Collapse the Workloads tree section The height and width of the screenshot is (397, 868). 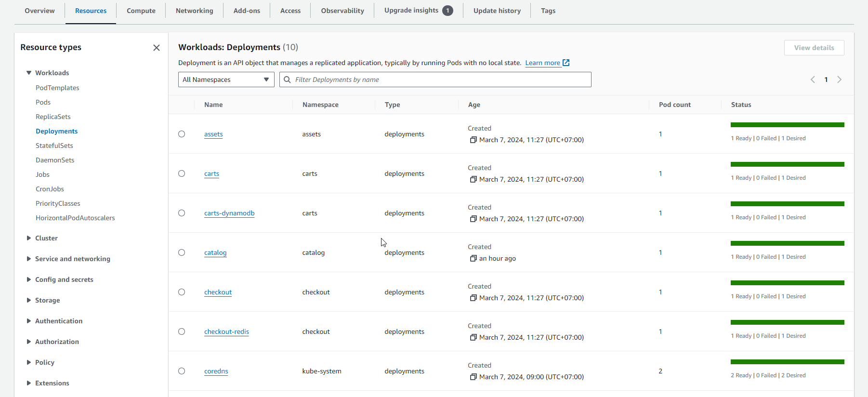pyautogui.click(x=29, y=73)
